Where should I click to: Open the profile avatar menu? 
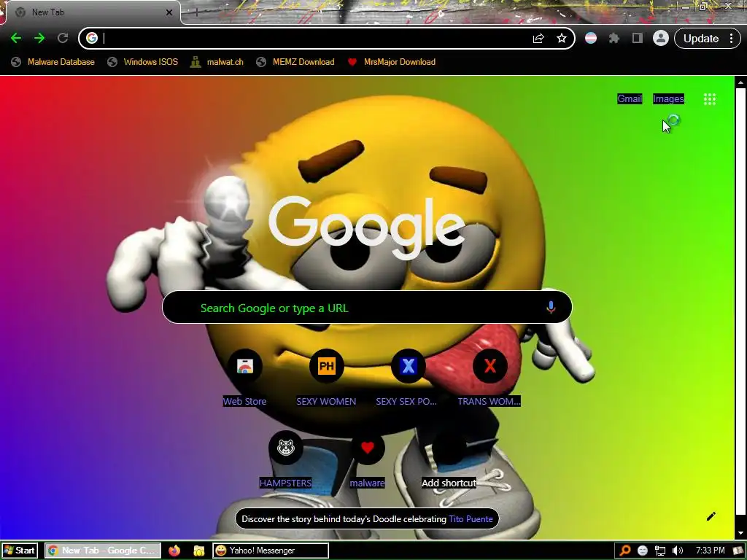(x=661, y=38)
